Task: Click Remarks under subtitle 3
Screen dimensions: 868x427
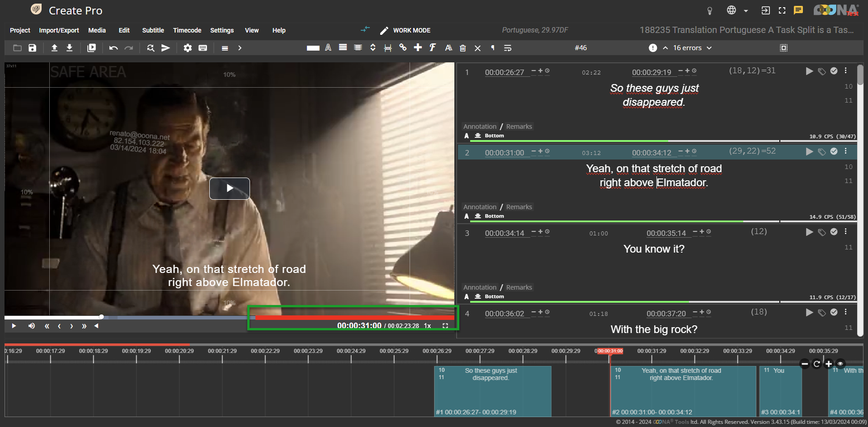Action: tap(519, 287)
